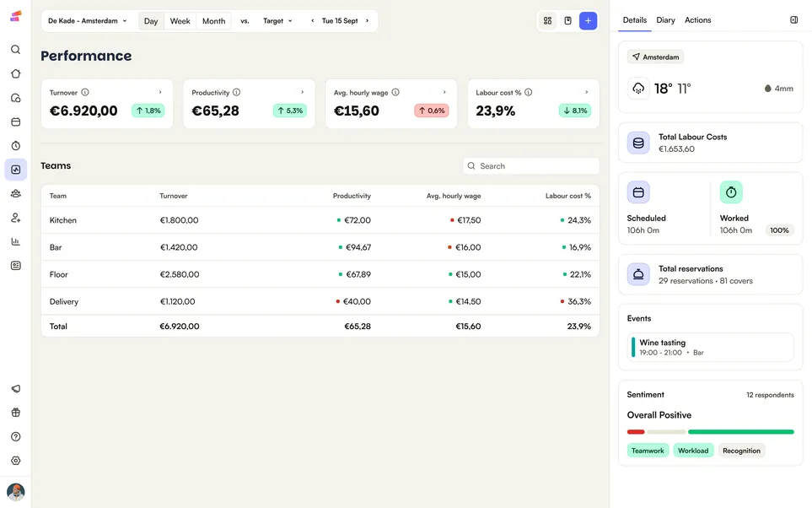Image resolution: width=812 pixels, height=508 pixels.
Task: Click the Scheduled calendar icon
Action: click(x=638, y=192)
